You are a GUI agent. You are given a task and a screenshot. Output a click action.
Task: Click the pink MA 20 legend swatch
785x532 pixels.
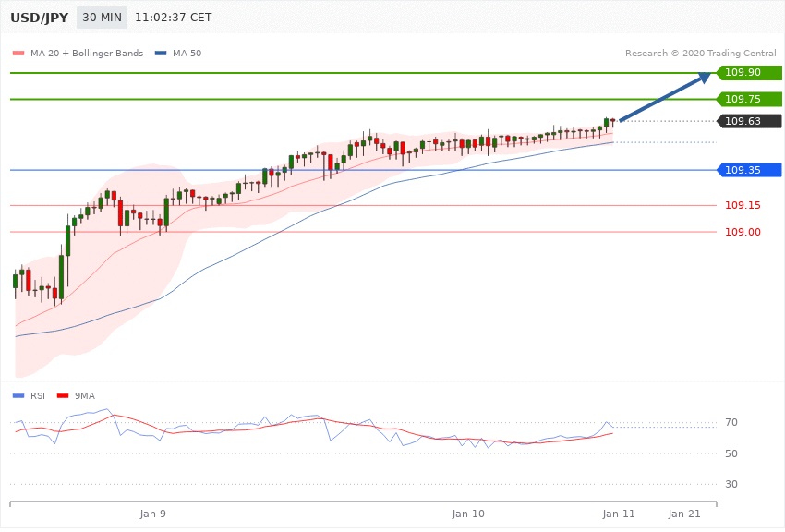pyautogui.click(x=18, y=54)
